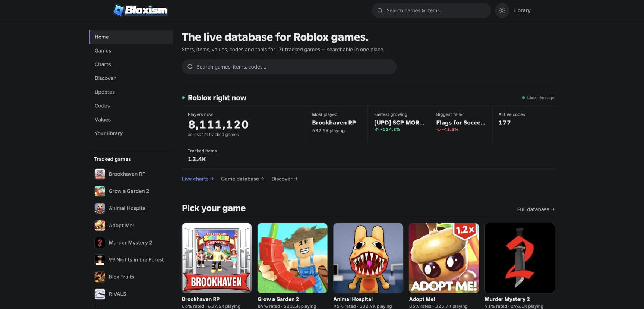644x309 pixels.
Task: Open Games in the sidebar
Action: tap(131, 51)
